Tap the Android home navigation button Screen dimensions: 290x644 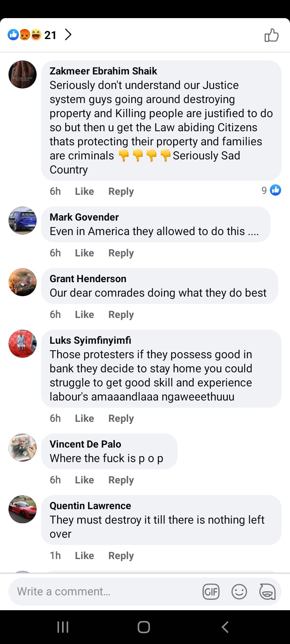[144, 627]
